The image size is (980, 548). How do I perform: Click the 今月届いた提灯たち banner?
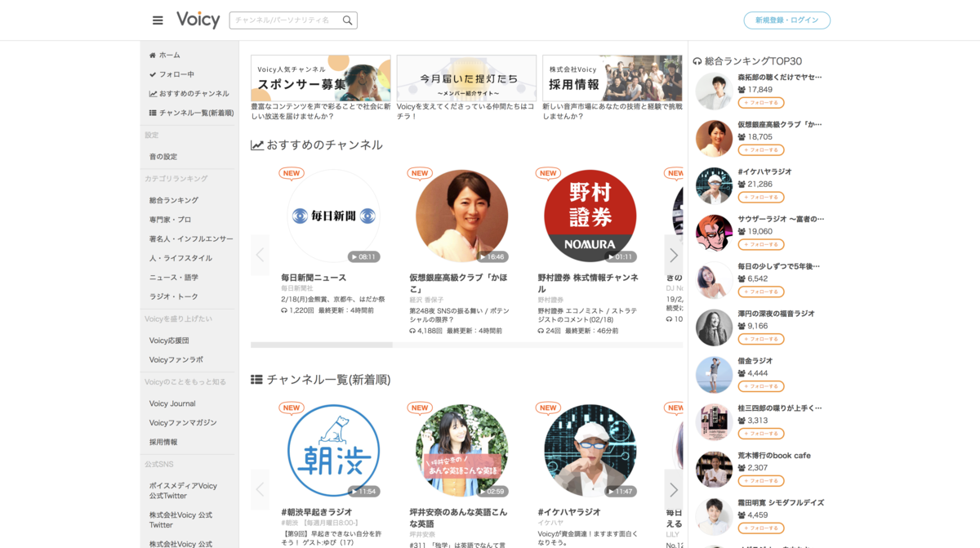pyautogui.click(x=466, y=78)
